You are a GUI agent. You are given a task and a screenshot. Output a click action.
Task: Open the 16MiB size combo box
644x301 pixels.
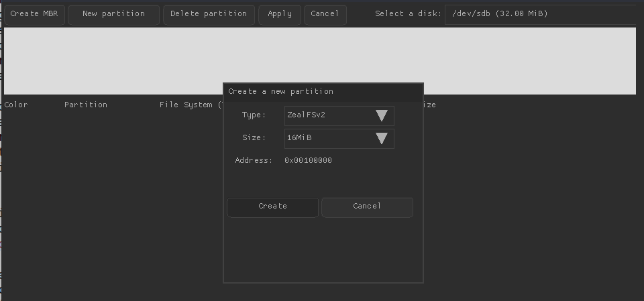329,138
